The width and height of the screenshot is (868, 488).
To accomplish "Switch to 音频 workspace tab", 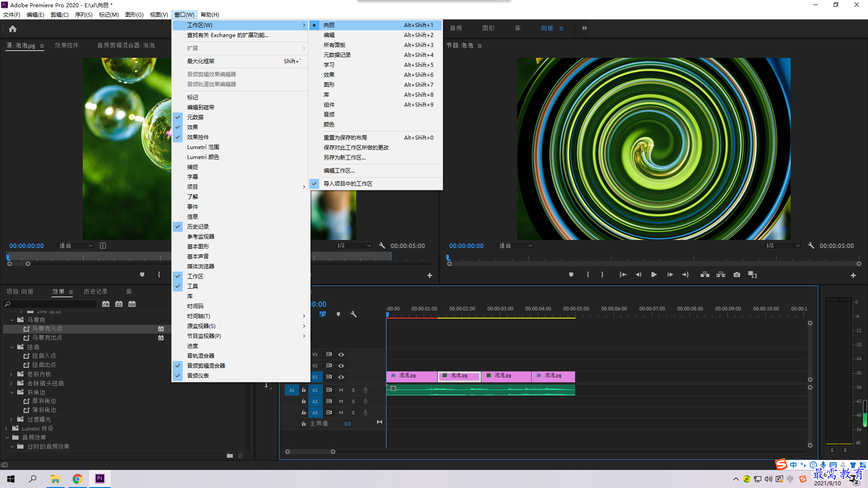I will point(456,28).
